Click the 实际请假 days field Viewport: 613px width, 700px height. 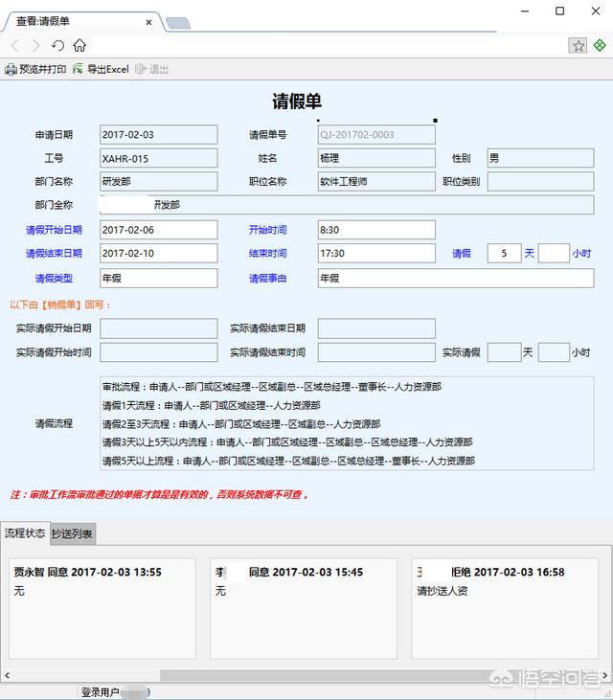coord(504,352)
